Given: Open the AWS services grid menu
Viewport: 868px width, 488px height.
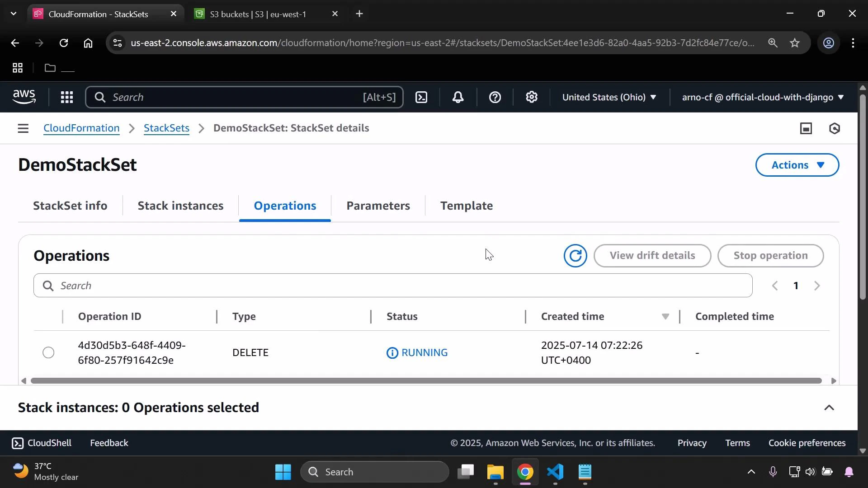Looking at the screenshot, I should (66, 97).
